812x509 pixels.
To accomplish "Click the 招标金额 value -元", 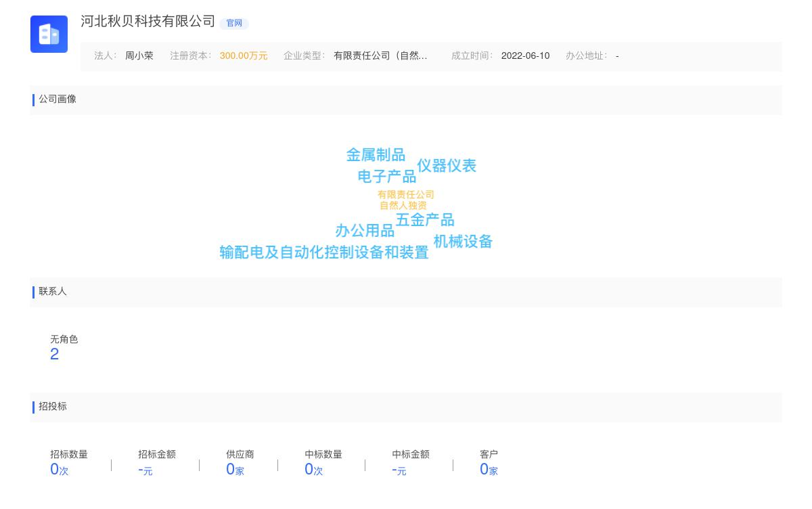I will point(145,470).
